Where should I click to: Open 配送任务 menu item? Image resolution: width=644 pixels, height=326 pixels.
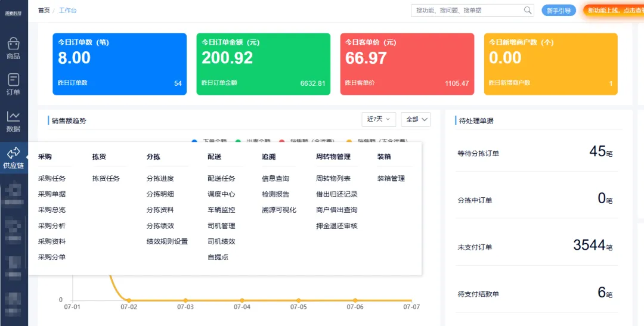point(221,179)
